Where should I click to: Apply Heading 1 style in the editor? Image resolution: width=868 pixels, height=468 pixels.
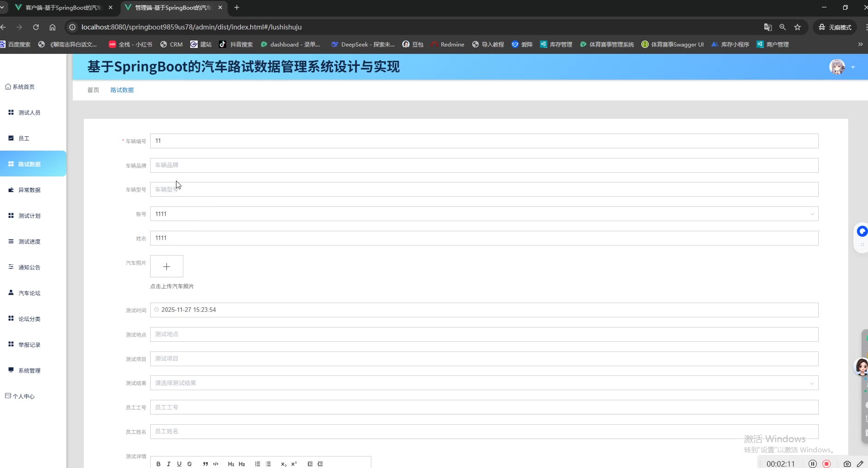[x=231, y=464]
